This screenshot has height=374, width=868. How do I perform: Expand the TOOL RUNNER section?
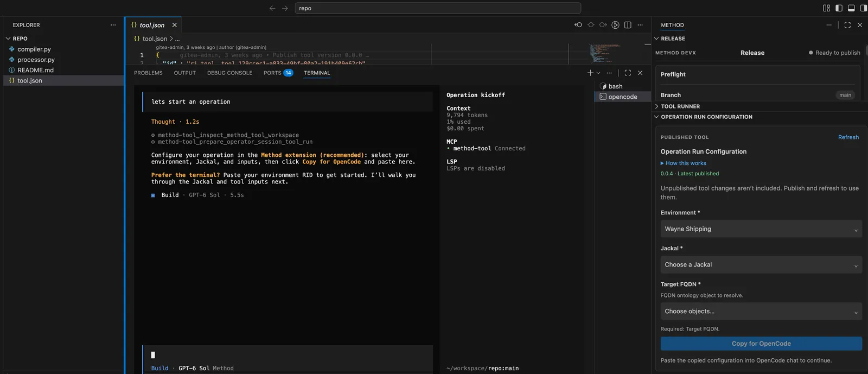click(680, 106)
